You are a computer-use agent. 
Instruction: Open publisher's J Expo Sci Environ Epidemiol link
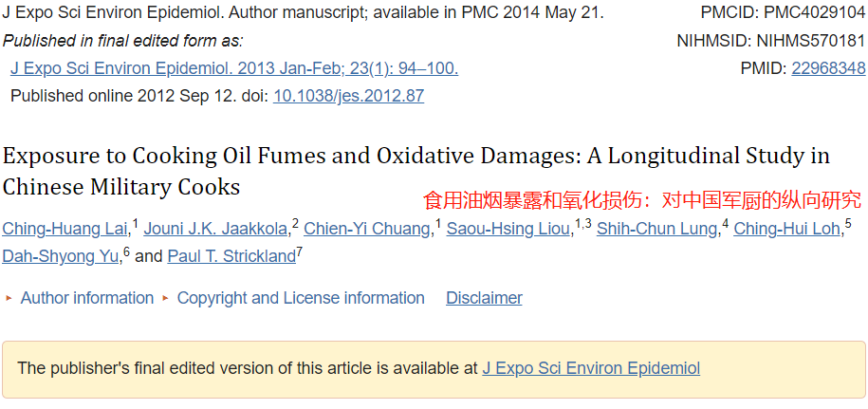click(x=591, y=368)
